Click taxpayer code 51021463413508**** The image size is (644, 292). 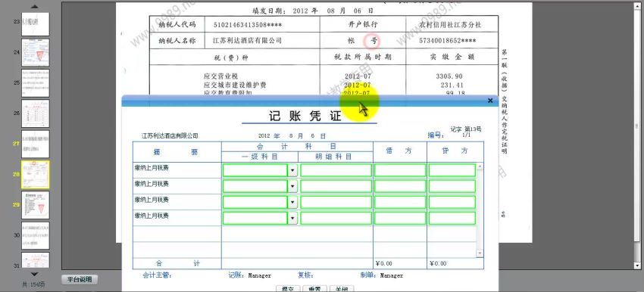coord(248,25)
